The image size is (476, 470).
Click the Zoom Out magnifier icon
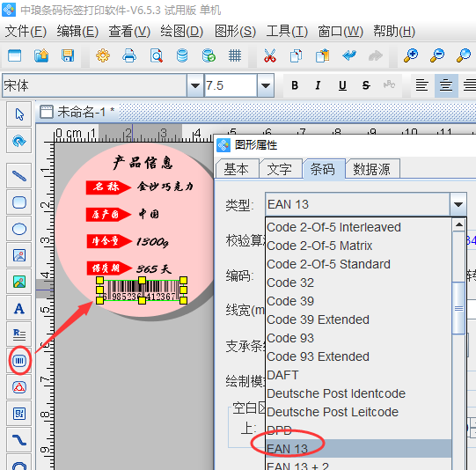pos(437,55)
